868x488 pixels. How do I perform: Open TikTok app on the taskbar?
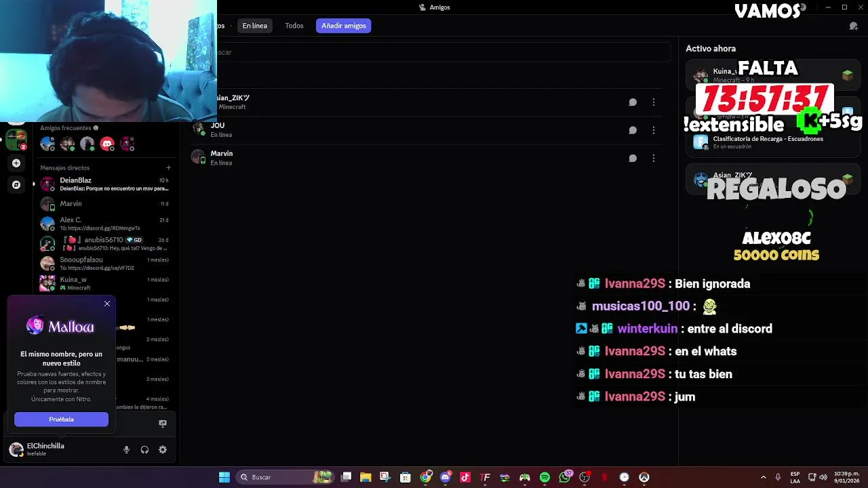pos(465,477)
